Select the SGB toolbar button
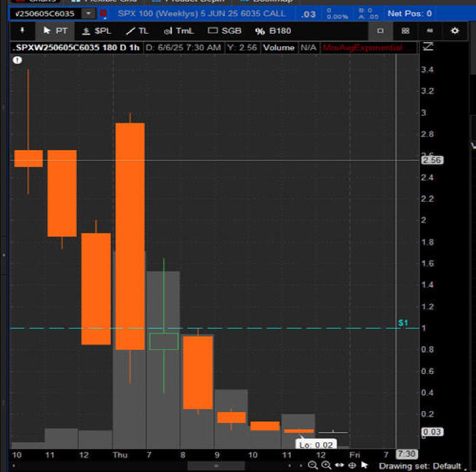The image size is (476, 472). (225, 31)
